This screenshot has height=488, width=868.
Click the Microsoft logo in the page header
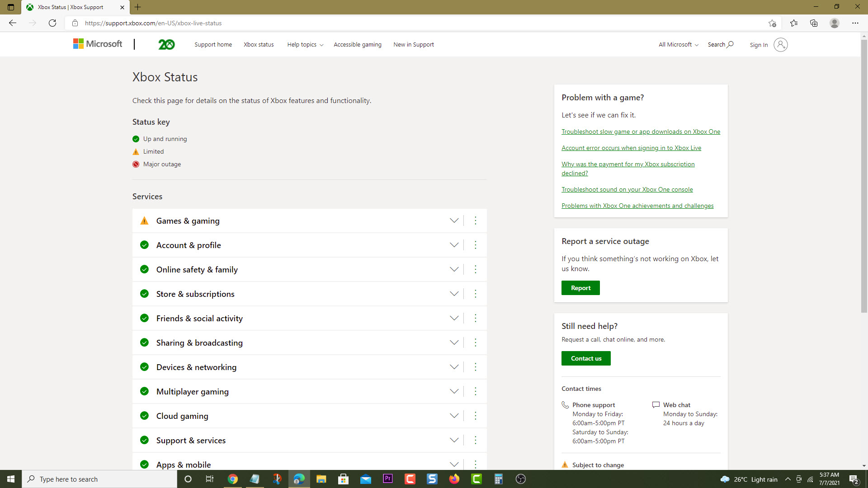(97, 44)
